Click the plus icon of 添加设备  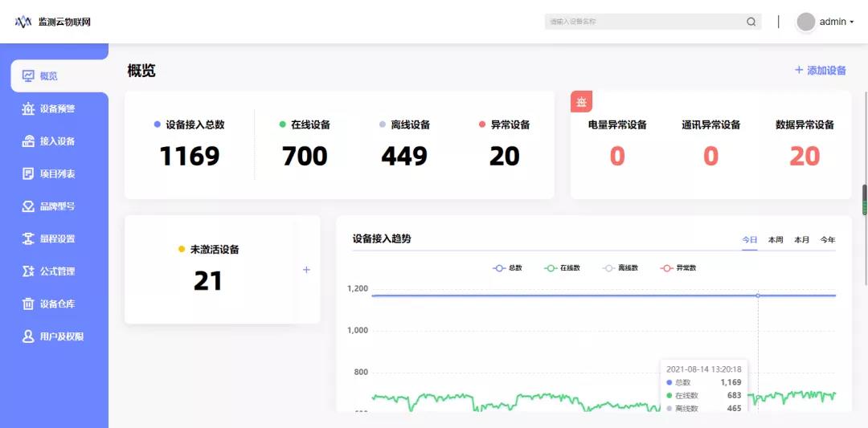(799, 70)
